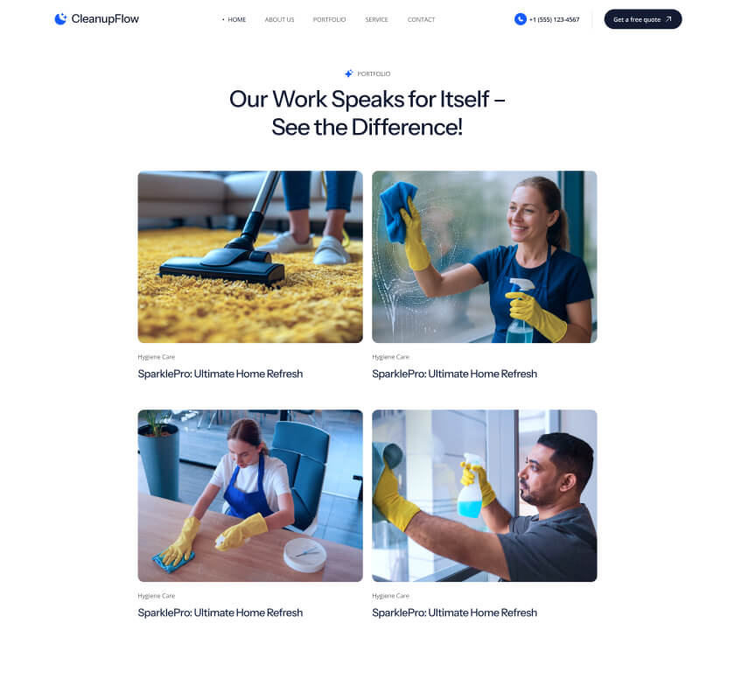Click SparklePro title under man spraying glass

pos(454,612)
